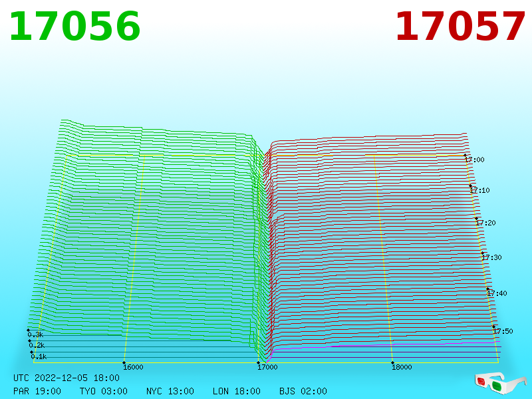
Task: Select the 17:40 time axis marker
Action: [497, 293]
